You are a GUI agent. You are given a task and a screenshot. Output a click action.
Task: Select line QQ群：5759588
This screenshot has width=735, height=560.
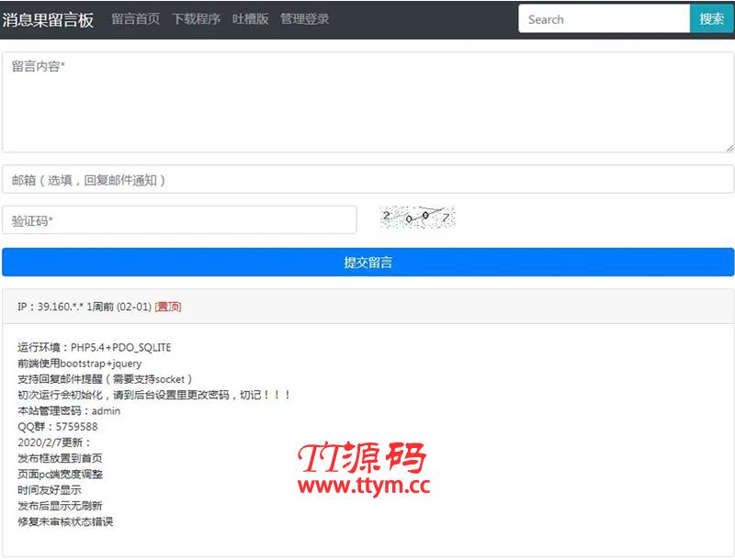(x=58, y=427)
